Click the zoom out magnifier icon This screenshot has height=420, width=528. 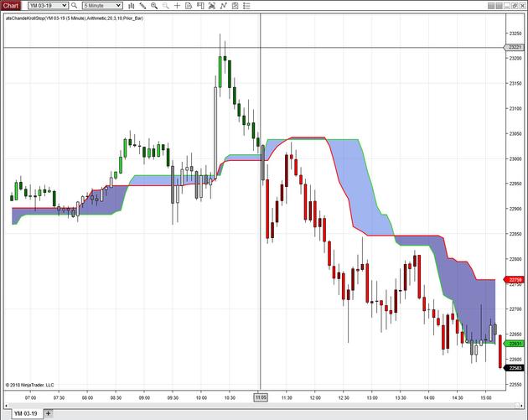[165, 5]
